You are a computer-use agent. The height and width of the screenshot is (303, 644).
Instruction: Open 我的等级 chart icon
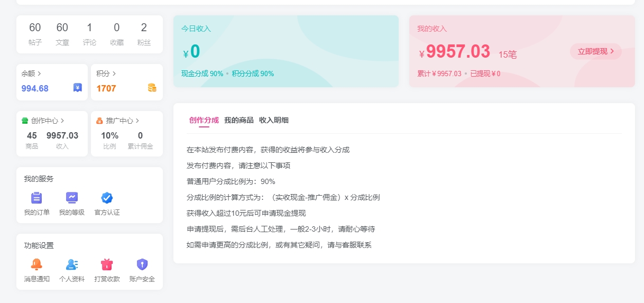[x=72, y=198]
